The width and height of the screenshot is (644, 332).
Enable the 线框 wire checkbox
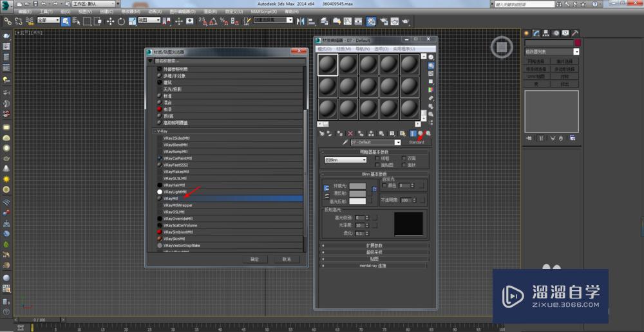click(x=377, y=158)
